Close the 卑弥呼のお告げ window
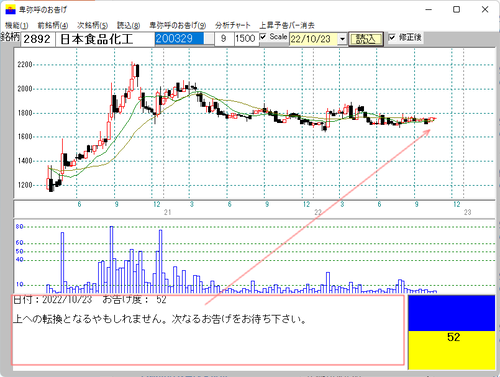This screenshot has width=500, height=377. tap(485, 9)
